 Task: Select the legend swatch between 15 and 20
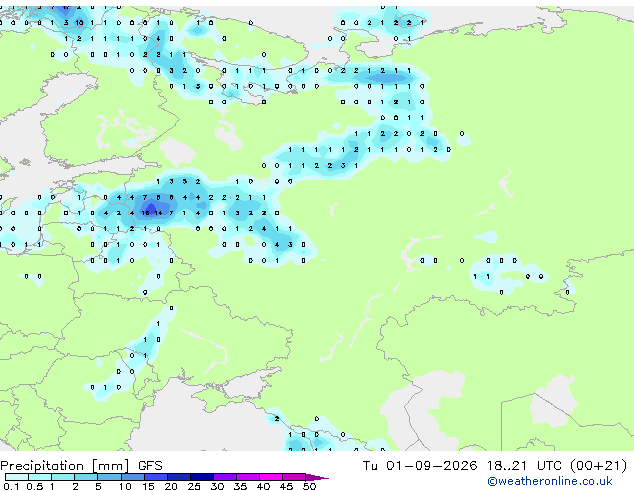tap(156, 477)
